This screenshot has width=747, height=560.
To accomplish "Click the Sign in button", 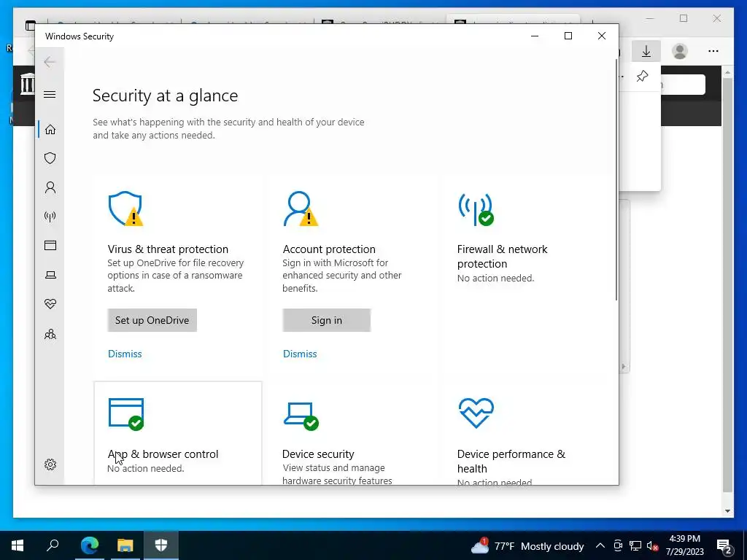I will 326,320.
